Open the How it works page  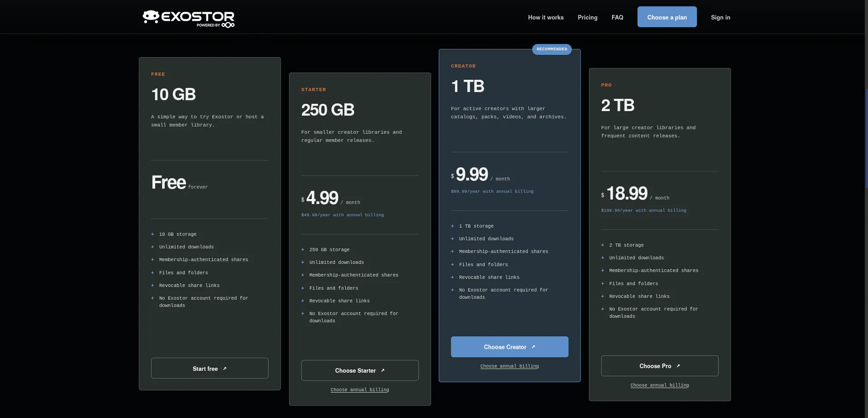pos(546,17)
